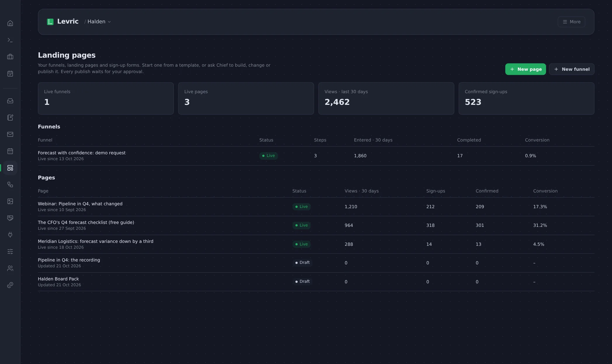612x364 pixels.
Task: Click the New funnel button
Action: pos(571,69)
